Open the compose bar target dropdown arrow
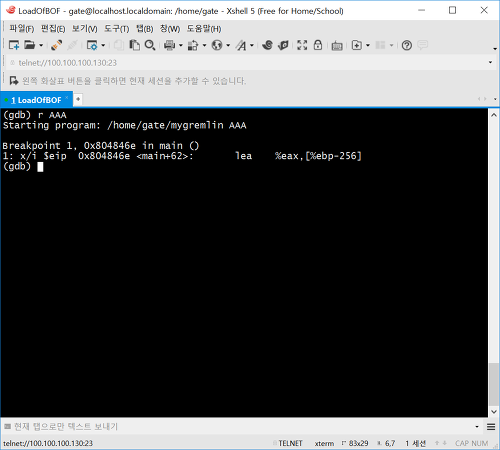Viewport: 500px width, 450px height. [x=477, y=427]
